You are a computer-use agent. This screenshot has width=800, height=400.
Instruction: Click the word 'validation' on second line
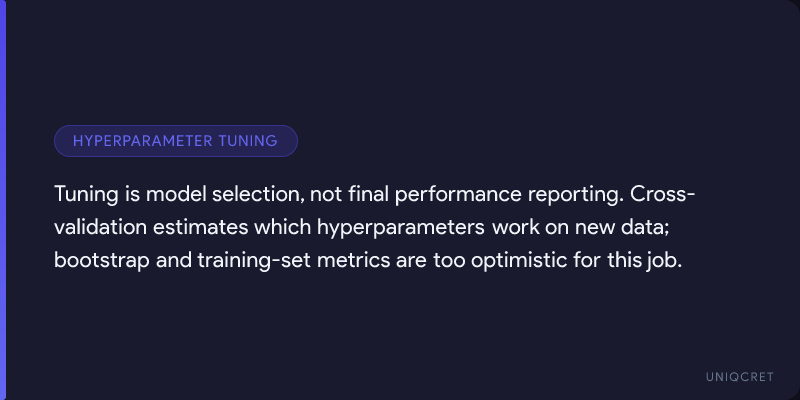pyautogui.click(x=96, y=225)
